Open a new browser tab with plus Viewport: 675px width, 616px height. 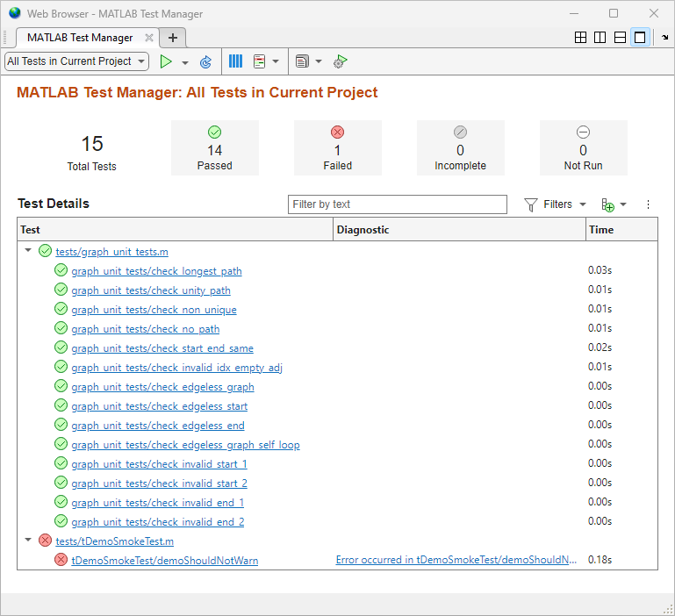173,38
